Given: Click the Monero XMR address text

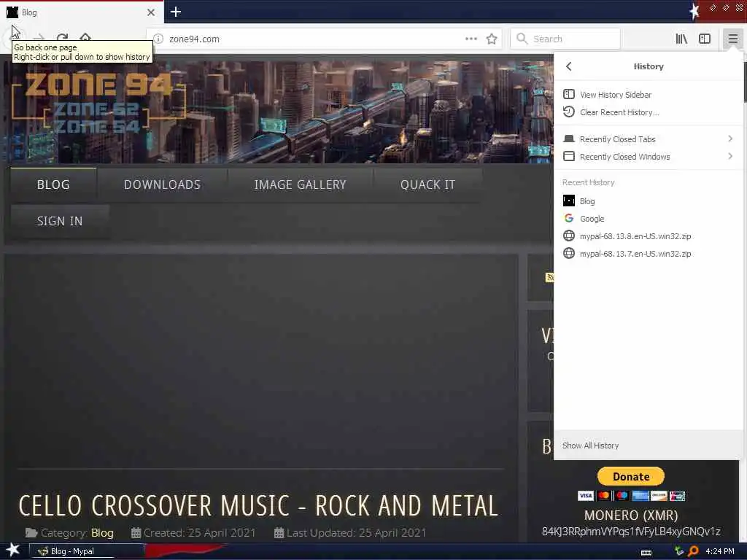Looking at the screenshot, I should 631,532.
